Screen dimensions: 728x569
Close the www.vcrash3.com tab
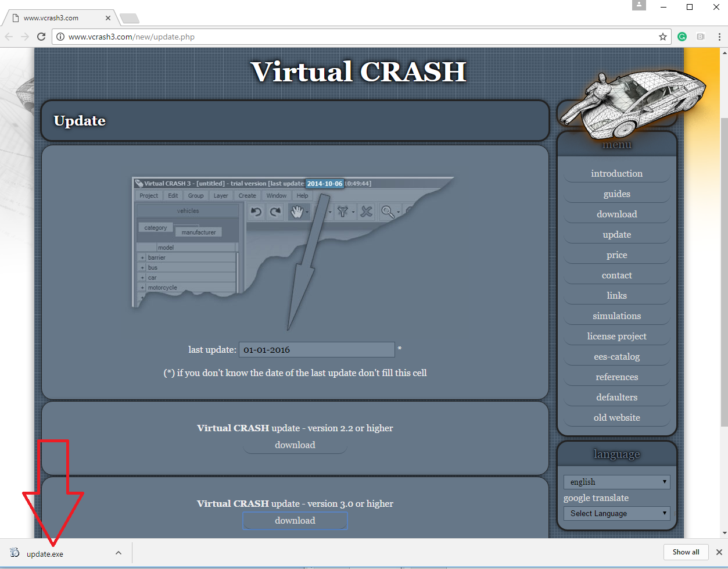(108, 18)
